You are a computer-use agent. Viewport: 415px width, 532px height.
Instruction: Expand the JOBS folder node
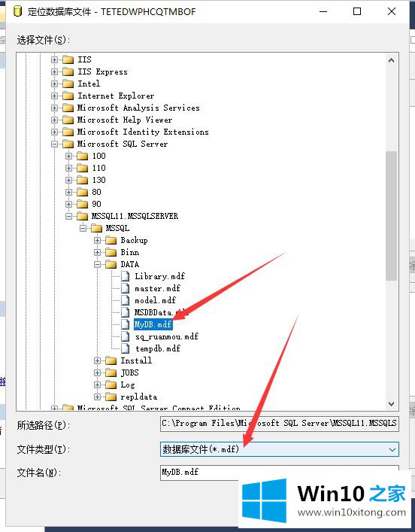tap(97, 372)
